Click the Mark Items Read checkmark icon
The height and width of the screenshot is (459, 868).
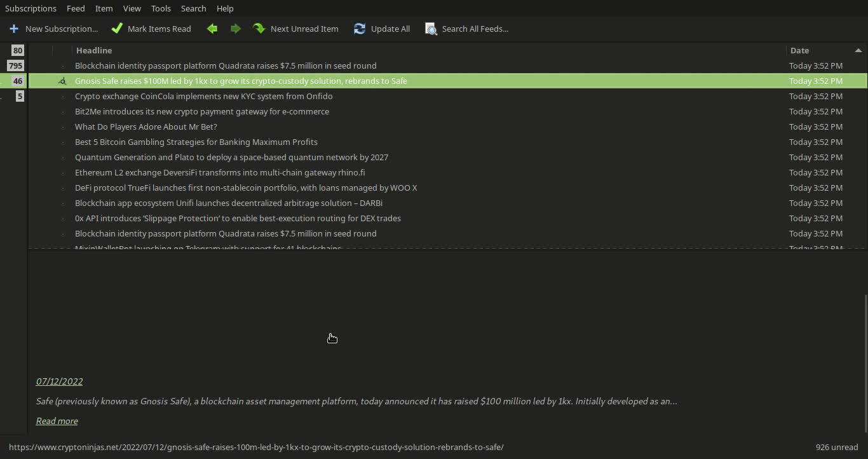[x=117, y=29]
